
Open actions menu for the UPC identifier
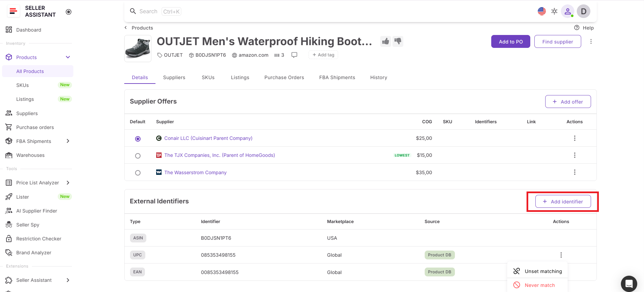point(561,255)
